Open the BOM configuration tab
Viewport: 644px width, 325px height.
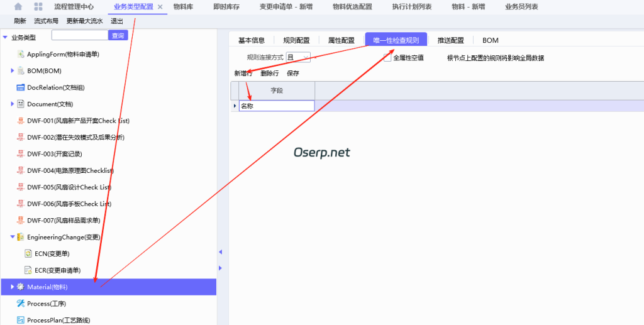pyautogui.click(x=491, y=40)
